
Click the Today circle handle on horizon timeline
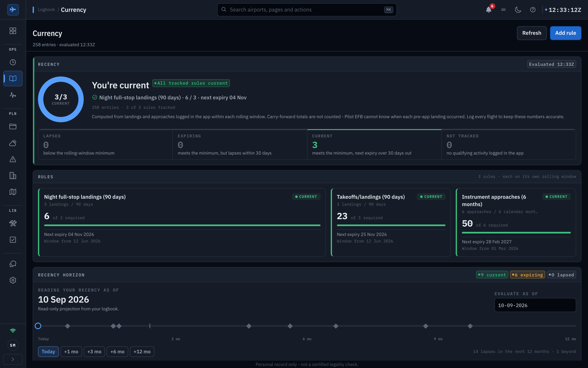tap(38, 326)
